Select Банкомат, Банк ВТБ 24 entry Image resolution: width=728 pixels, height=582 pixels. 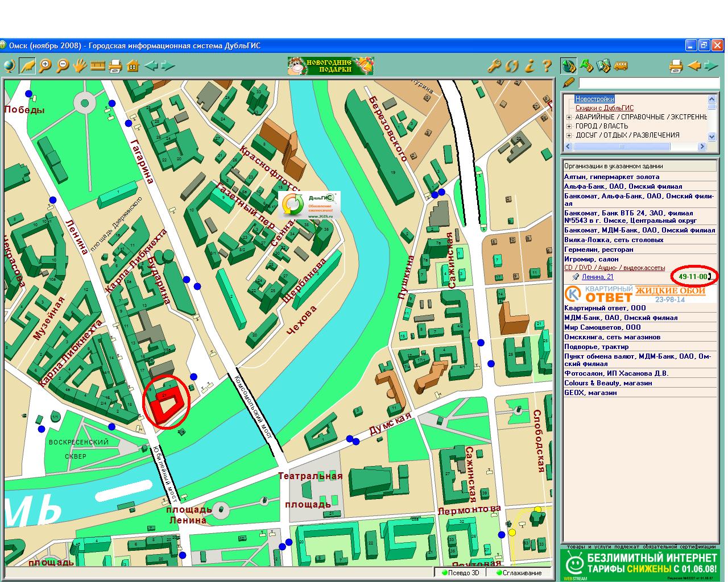coord(640,217)
